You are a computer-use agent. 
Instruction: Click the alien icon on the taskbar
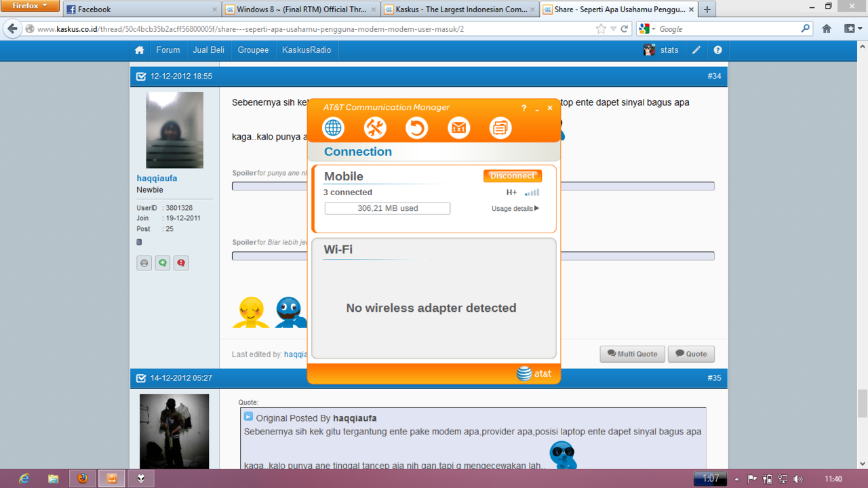pyautogui.click(x=141, y=479)
